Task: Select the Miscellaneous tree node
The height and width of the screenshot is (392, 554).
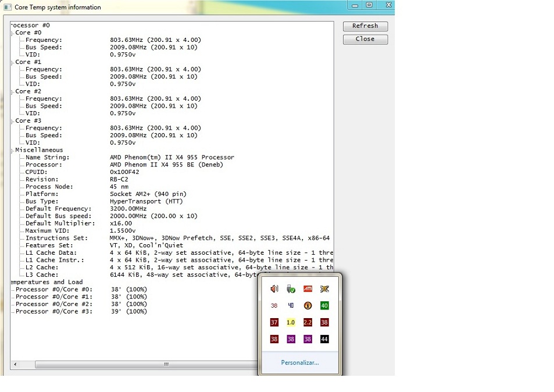Action: (39, 150)
